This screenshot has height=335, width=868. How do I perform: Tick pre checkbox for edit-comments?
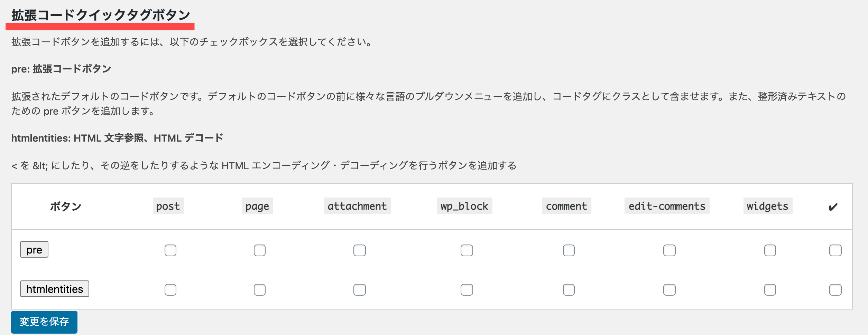pos(669,250)
